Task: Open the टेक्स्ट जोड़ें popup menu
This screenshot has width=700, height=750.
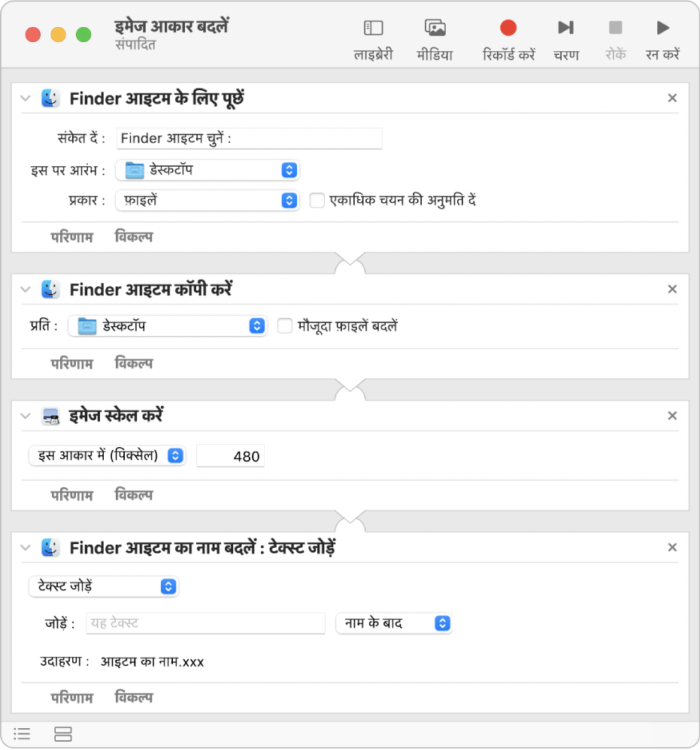Action: [x=103, y=586]
